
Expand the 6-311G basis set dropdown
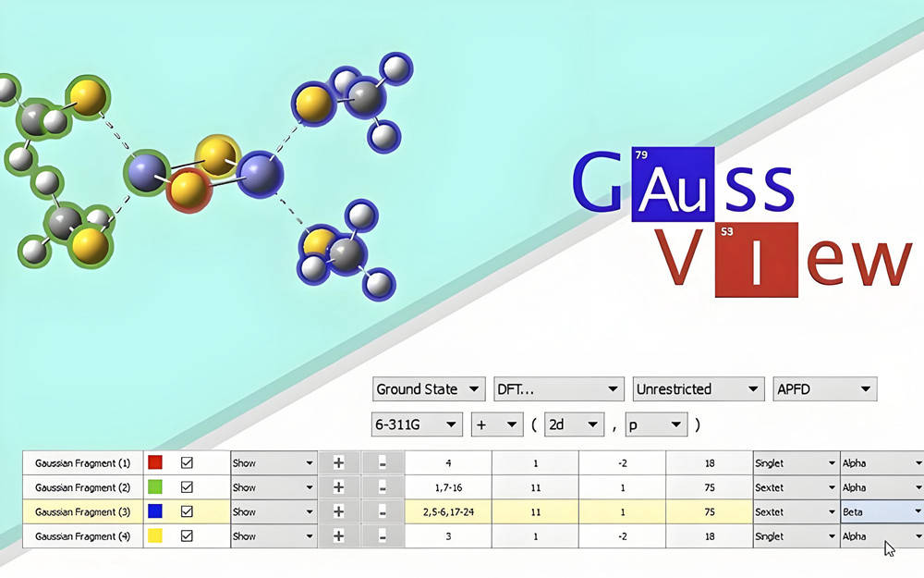tap(416, 425)
